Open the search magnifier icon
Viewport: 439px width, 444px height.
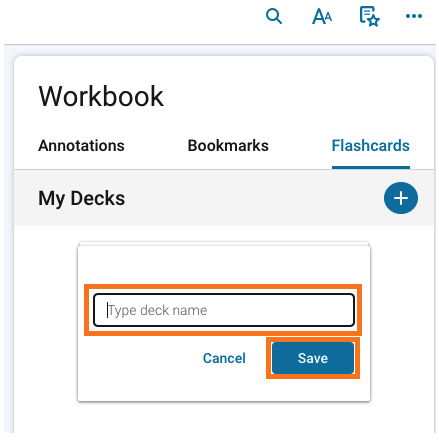pos(274,16)
